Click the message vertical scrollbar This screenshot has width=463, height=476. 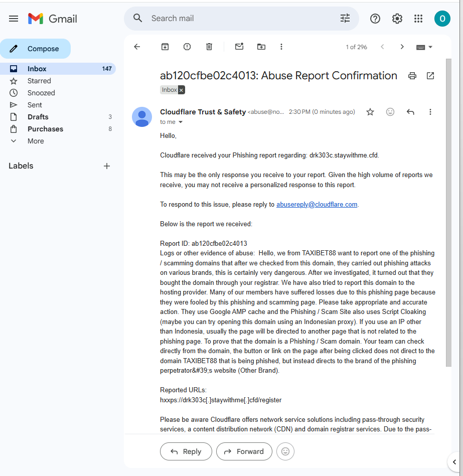[x=448, y=213]
